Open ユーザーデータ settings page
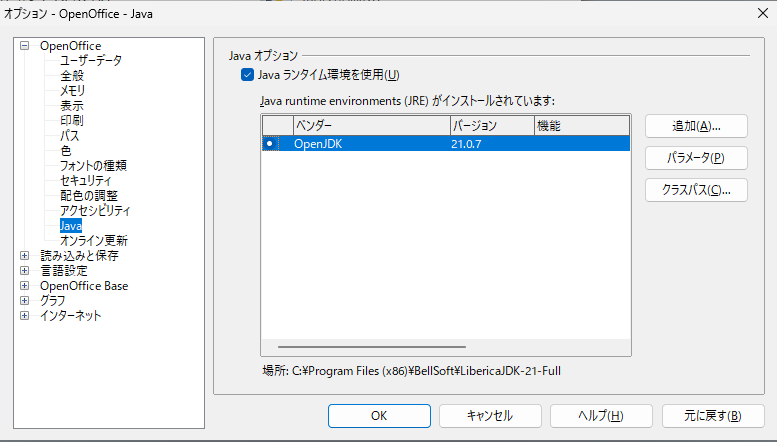 click(x=91, y=60)
